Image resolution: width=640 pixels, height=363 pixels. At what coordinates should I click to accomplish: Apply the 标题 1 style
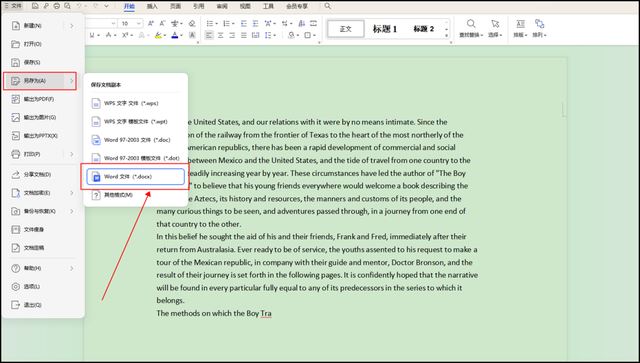(x=384, y=29)
